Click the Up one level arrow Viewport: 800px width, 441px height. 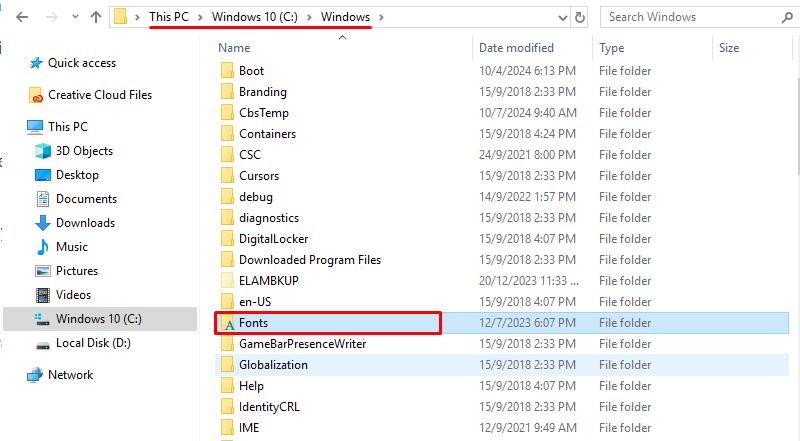(96, 17)
